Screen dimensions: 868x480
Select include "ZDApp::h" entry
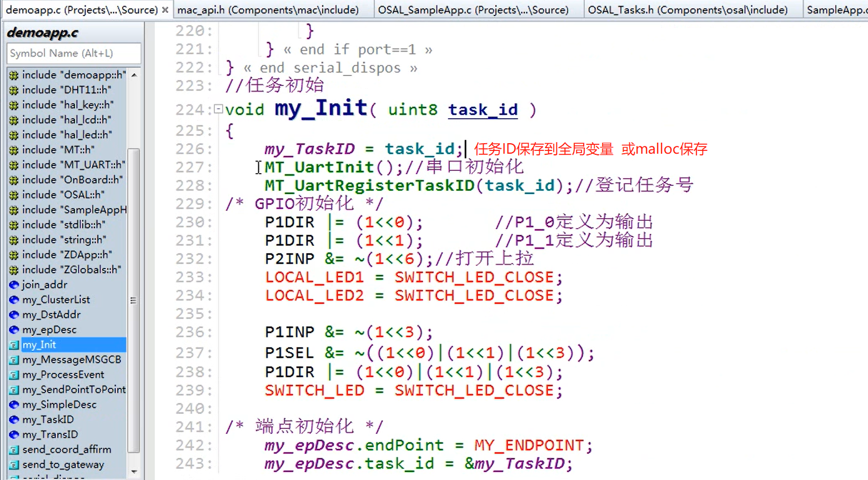click(67, 255)
